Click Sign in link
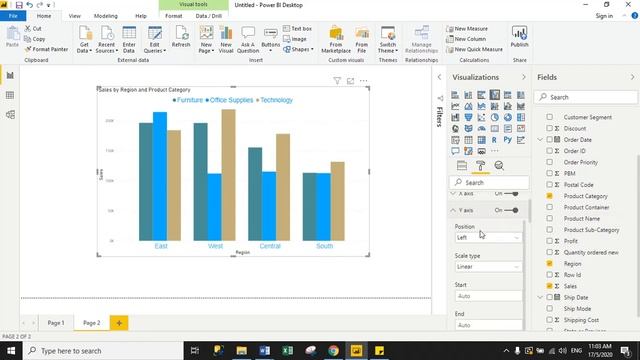This screenshot has height=360, width=640. 604,16
